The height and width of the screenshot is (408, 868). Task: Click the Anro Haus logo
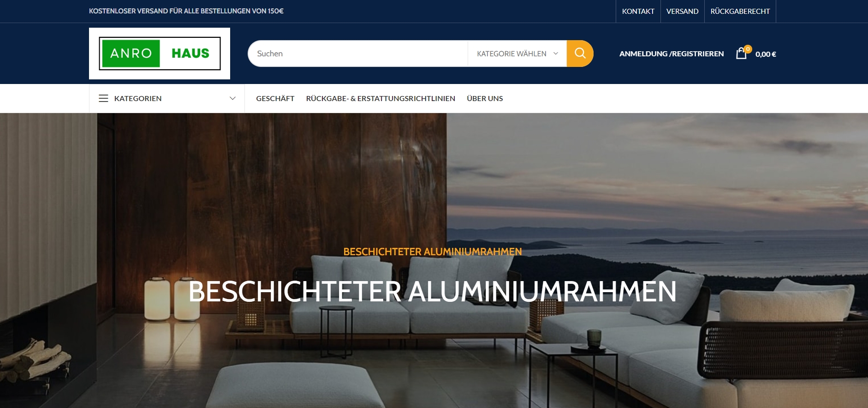[160, 54]
